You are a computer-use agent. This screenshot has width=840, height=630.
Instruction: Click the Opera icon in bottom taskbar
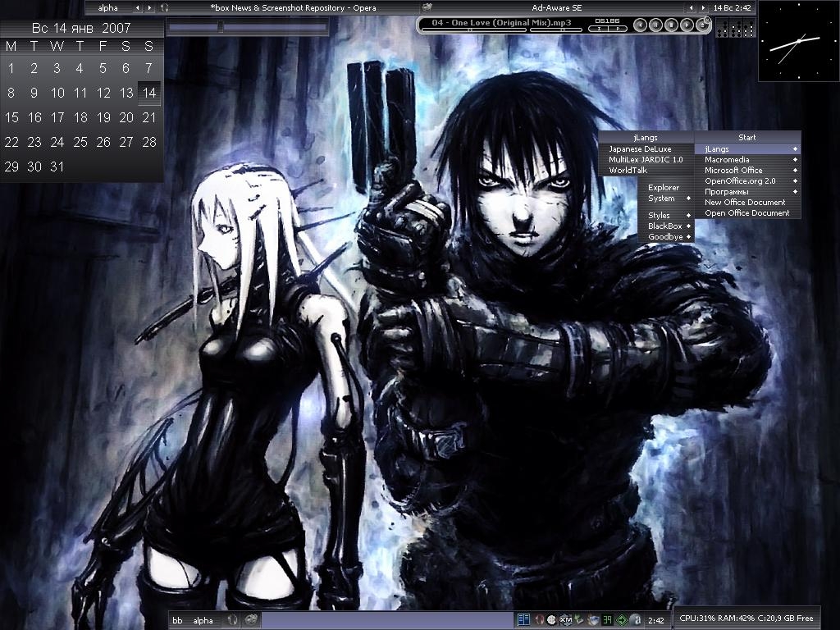pos(232,620)
